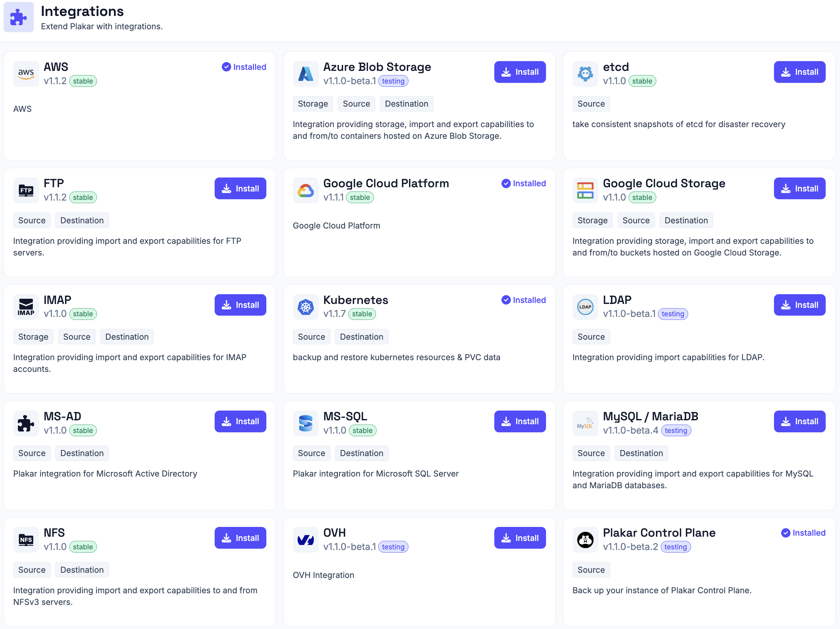This screenshot has width=840, height=629.
Task: Click the IMAP envelope logo icon
Action: tap(26, 307)
